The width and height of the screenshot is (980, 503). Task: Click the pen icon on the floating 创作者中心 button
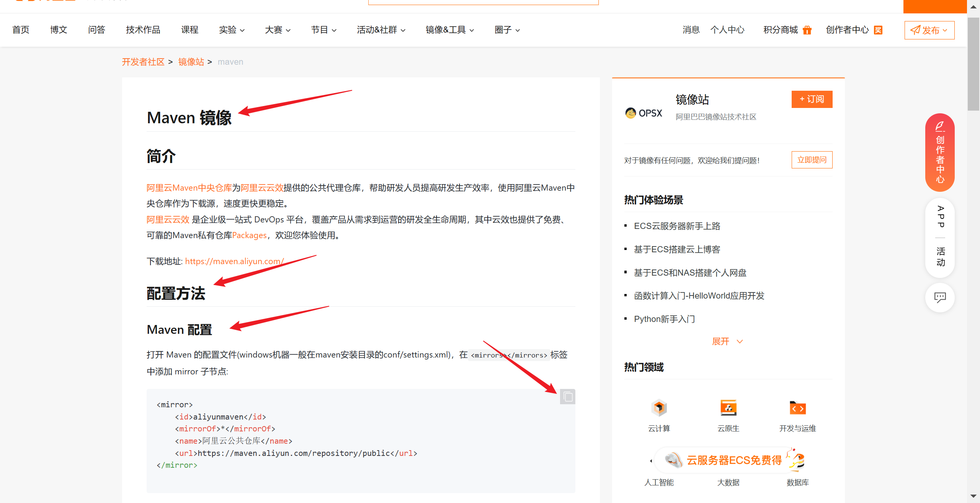pos(940,126)
